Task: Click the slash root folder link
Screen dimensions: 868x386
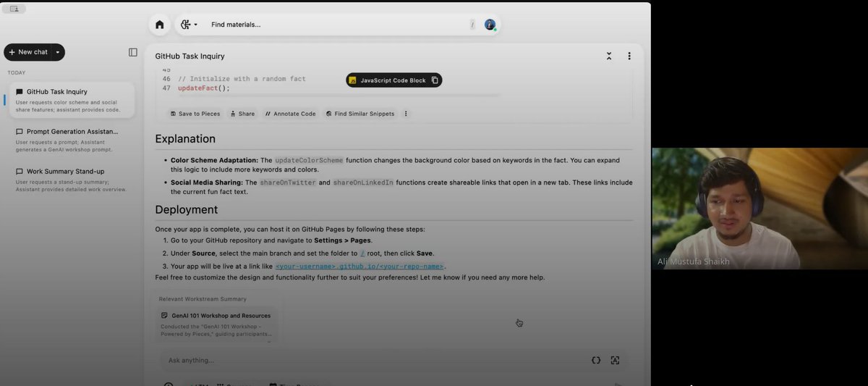Action: pyautogui.click(x=363, y=253)
